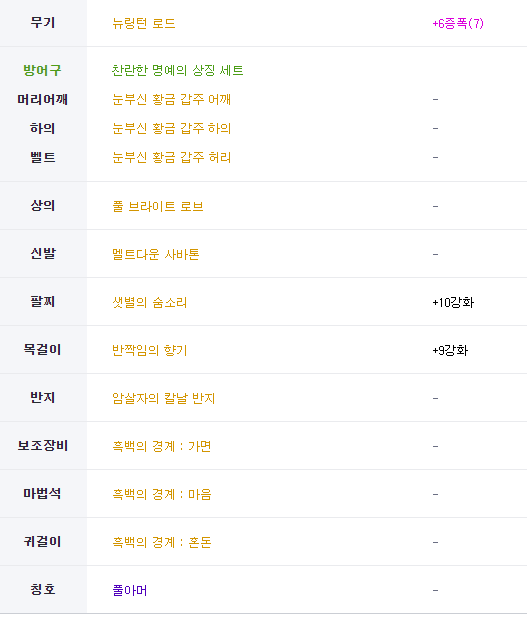Select the 보조장비 row header
The image size is (527, 621).
pyautogui.click(x=43, y=446)
